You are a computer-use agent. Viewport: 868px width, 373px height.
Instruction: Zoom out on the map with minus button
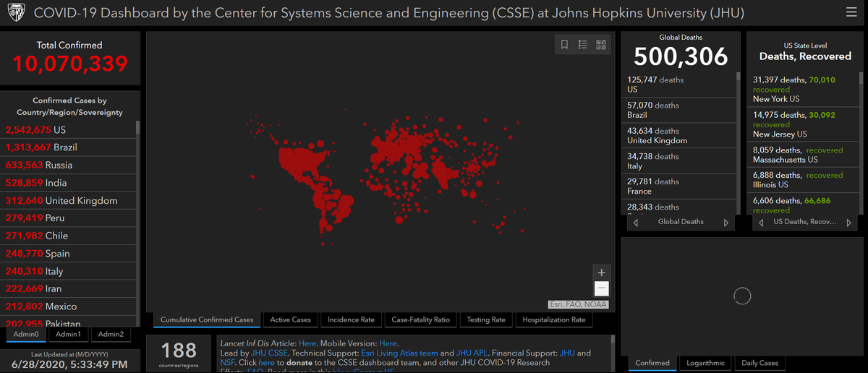click(x=601, y=289)
